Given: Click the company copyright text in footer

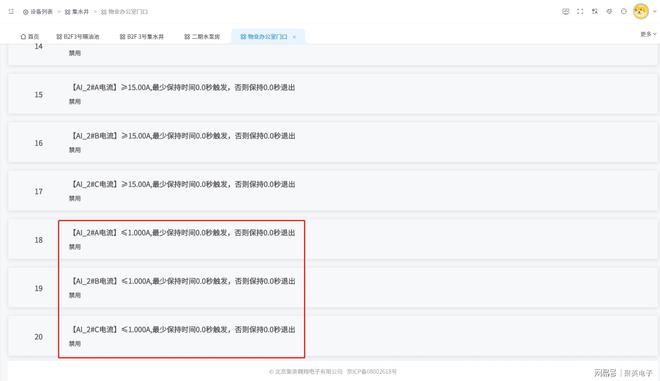Looking at the screenshot, I should pyautogui.click(x=306, y=372).
